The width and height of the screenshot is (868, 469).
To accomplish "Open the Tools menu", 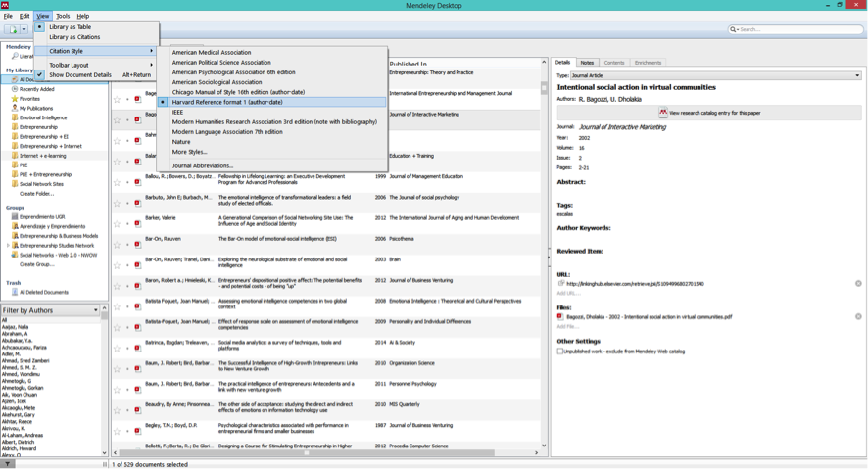I will coord(63,16).
